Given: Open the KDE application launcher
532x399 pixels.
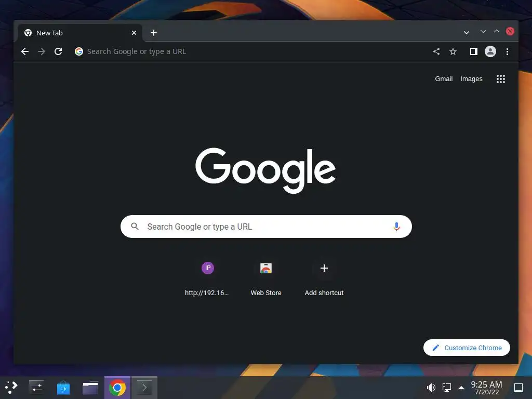Looking at the screenshot, I should click(11, 388).
